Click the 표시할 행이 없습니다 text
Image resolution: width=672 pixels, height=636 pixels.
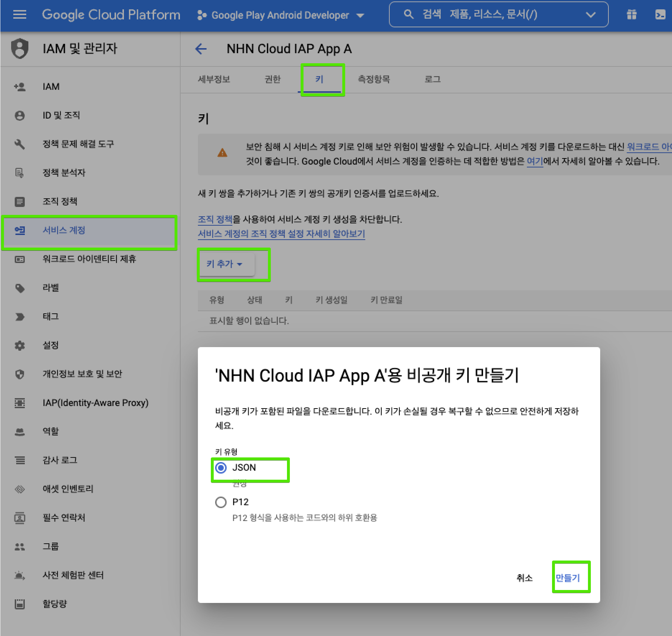249,321
